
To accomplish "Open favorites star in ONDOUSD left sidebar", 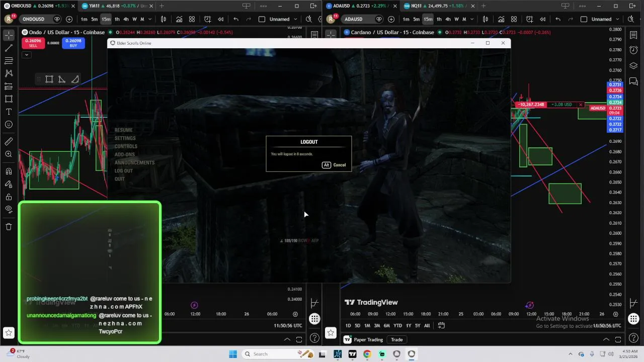I will (x=9, y=332).
